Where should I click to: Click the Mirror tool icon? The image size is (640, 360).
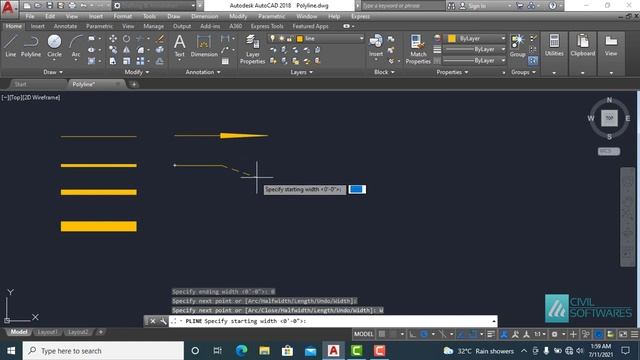(127, 50)
